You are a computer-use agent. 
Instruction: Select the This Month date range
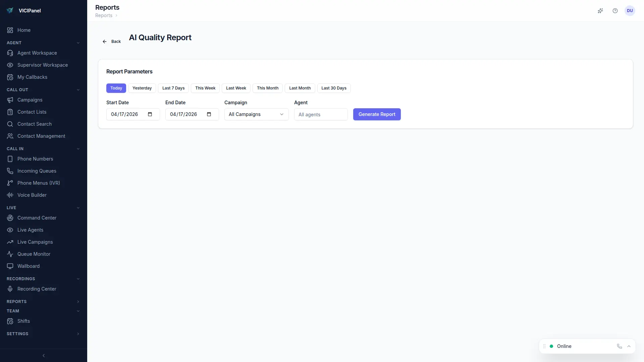[x=267, y=88]
